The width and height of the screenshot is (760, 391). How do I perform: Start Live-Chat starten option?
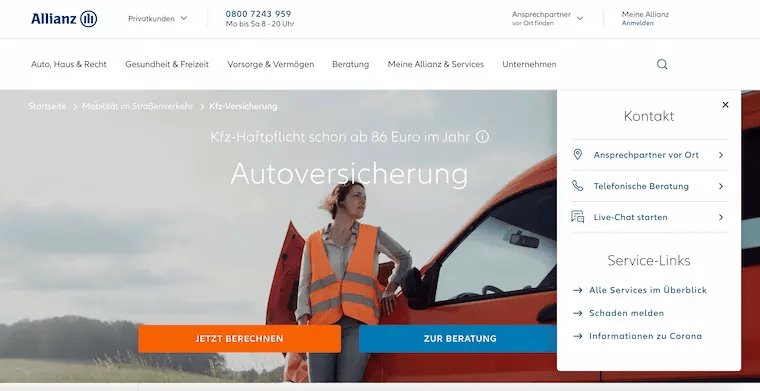(x=649, y=217)
